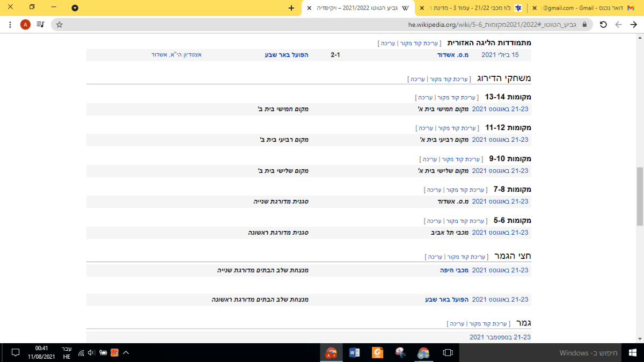
Task: Open the orange app icon on the taskbar
Action: 378,353
